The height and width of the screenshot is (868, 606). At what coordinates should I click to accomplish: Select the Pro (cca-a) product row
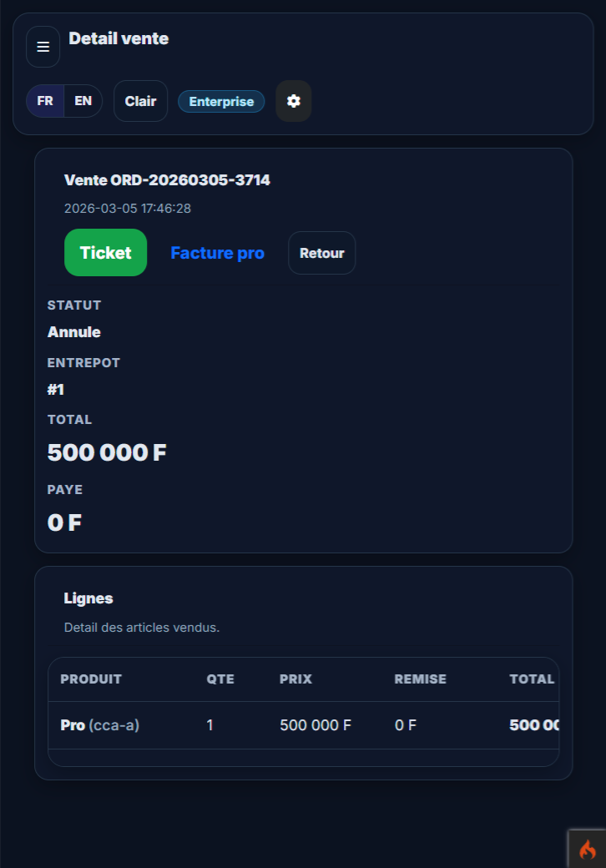(x=100, y=725)
